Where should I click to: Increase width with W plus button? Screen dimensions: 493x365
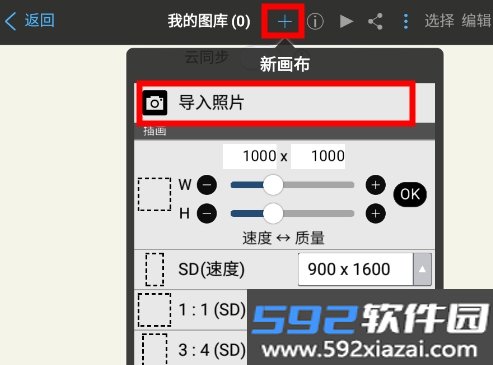[376, 185]
